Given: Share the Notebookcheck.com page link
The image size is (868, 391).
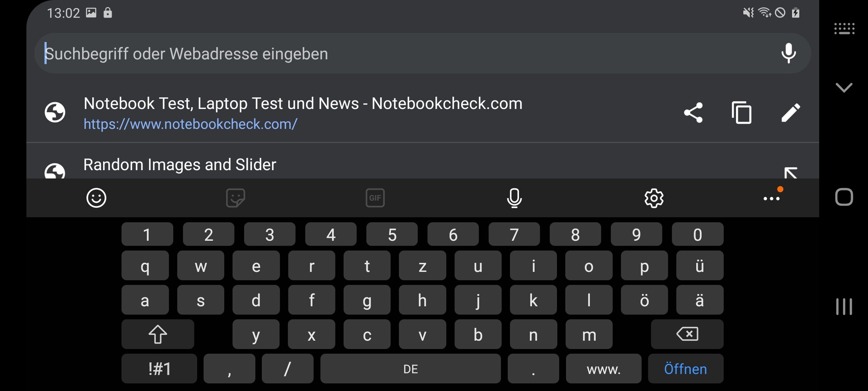Looking at the screenshot, I should click(x=693, y=113).
